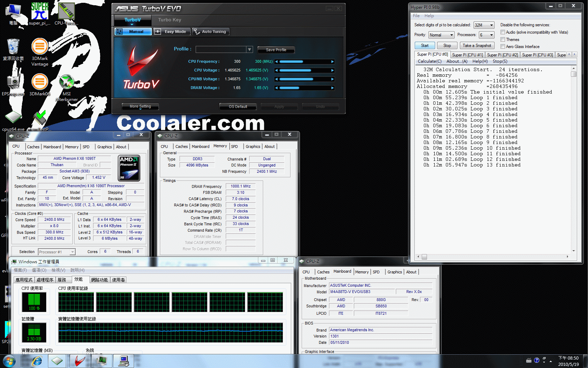Click the help icon in system tray
The height and width of the screenshot is (368, 588).
tap(537, 360)
